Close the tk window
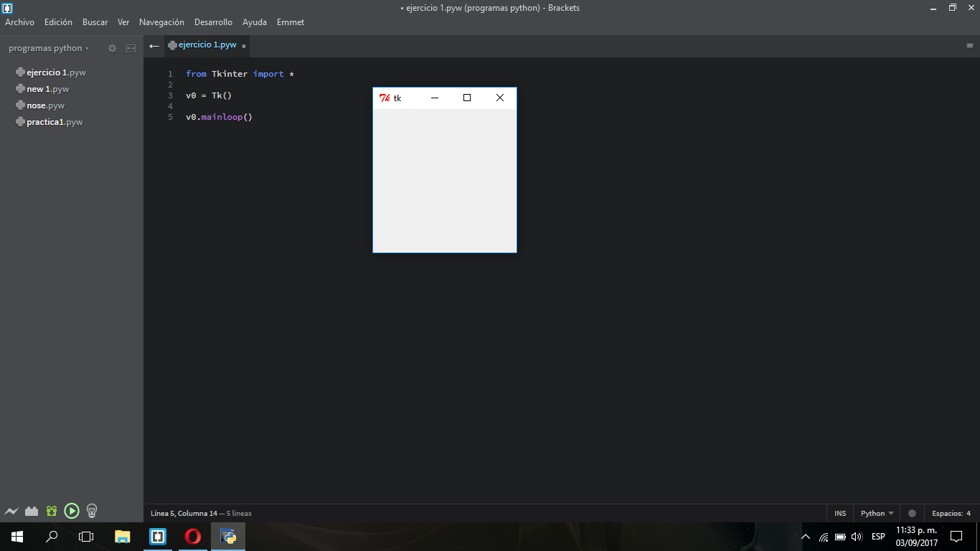The width and height of the screenshot is (980, 551). [x=500, y=98]
